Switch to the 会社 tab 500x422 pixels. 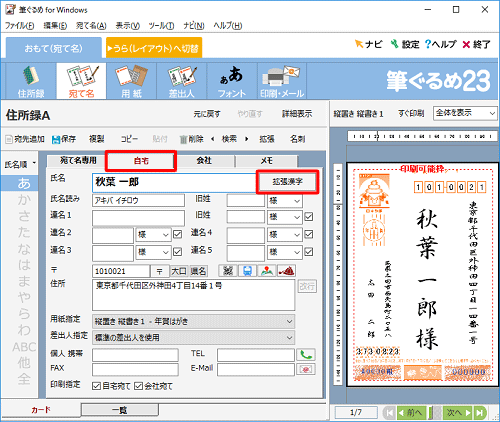(204, 161)
